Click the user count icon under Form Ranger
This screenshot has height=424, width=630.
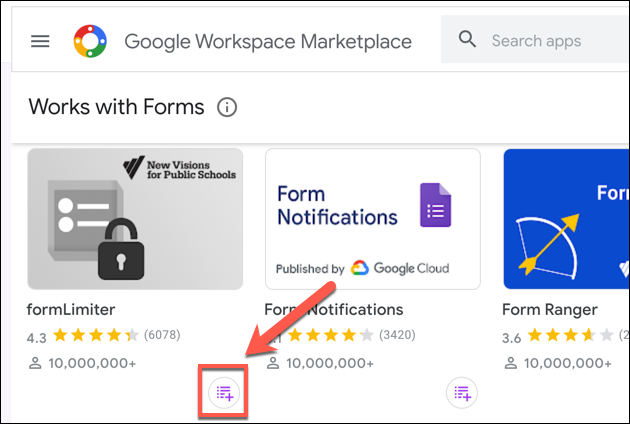(x=510, y=362)
